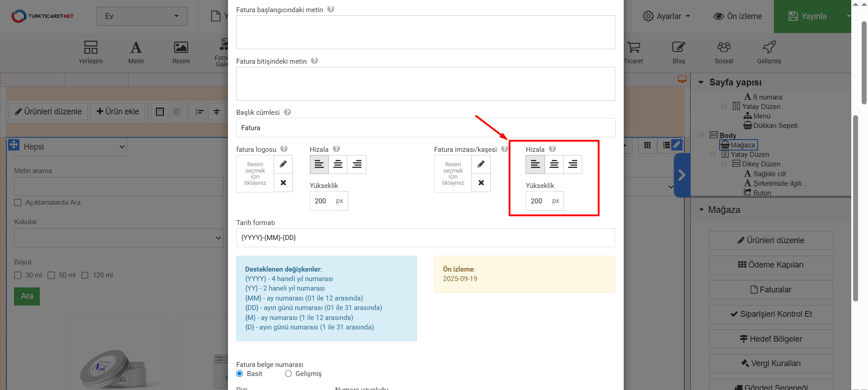Open the Sosyal widgets tool
This screenshot has height=390, width=868.
point(724,52)
